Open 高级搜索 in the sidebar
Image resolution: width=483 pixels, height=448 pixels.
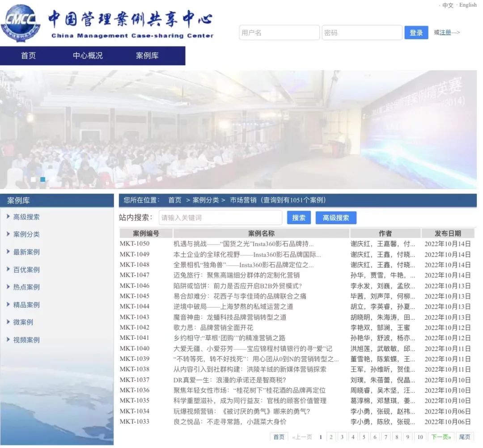click(x=26, y=217)
